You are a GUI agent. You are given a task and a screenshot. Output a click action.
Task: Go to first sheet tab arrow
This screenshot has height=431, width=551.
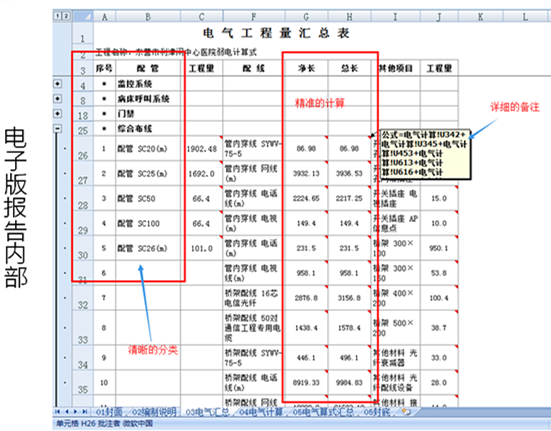(x=58, y=411)
